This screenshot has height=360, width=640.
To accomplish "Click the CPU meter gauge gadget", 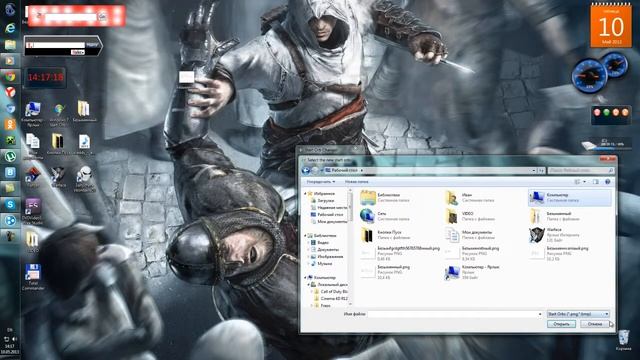I will (x=589, y=76).
